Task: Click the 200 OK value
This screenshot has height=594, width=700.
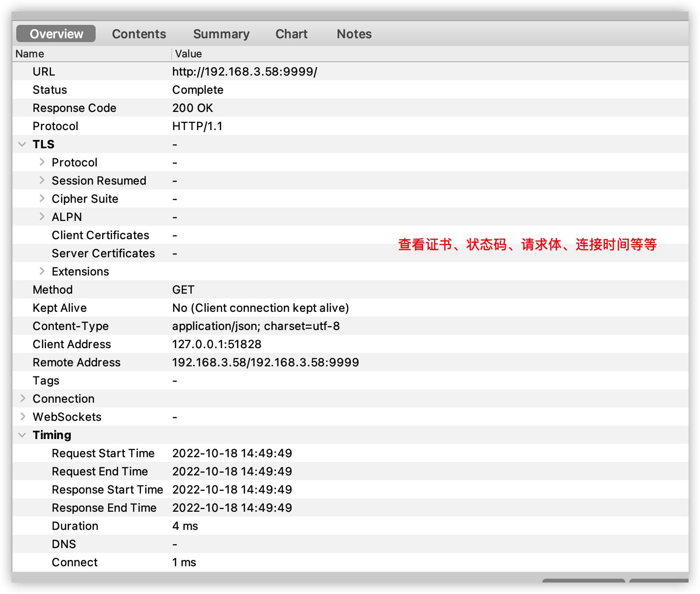Action: tap(192, 108)
